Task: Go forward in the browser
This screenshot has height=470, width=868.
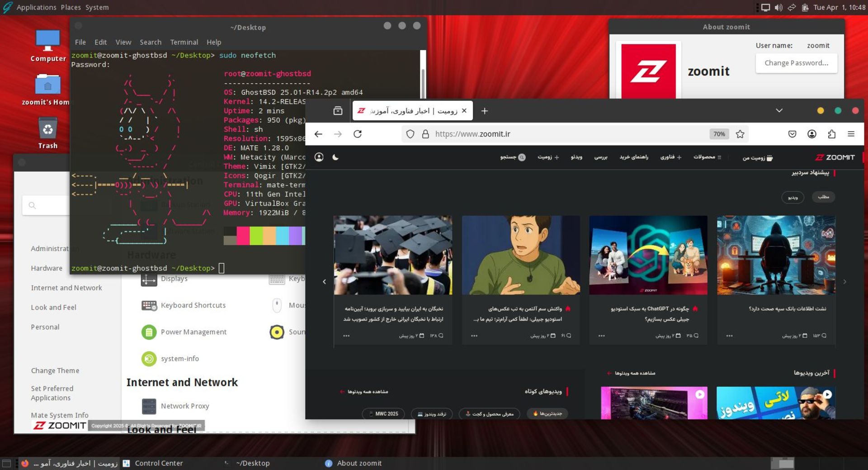Action: [x=338, y=134]
